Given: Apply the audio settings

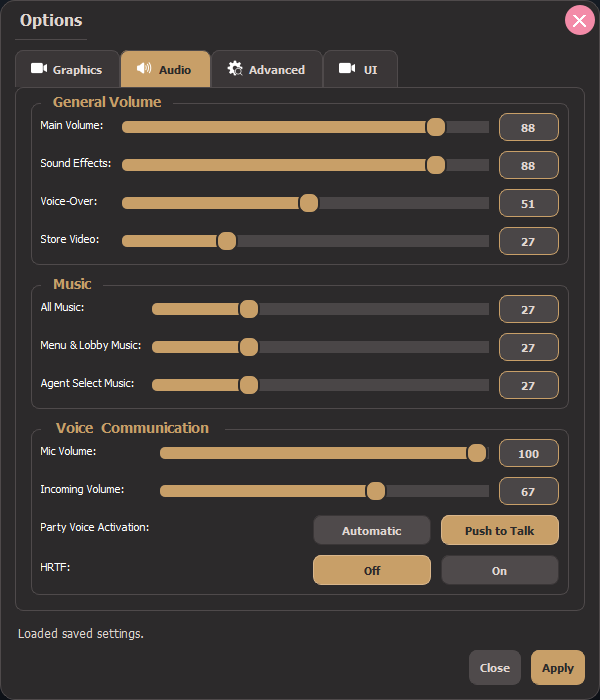Looking at the screenshot, I should point(558,668).
